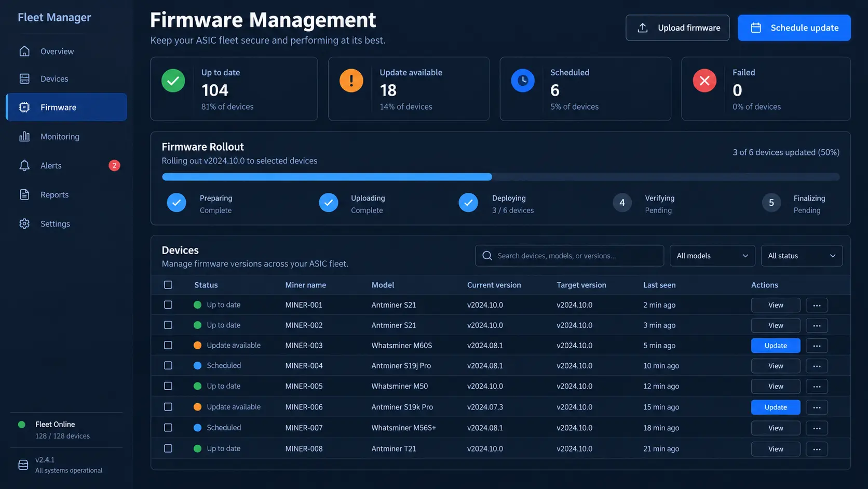Image resolution: width=868 pixels, height=489 pixels.
Task: Click the search magnifier icon in the Devices panel
Action: tap(487, 256)
